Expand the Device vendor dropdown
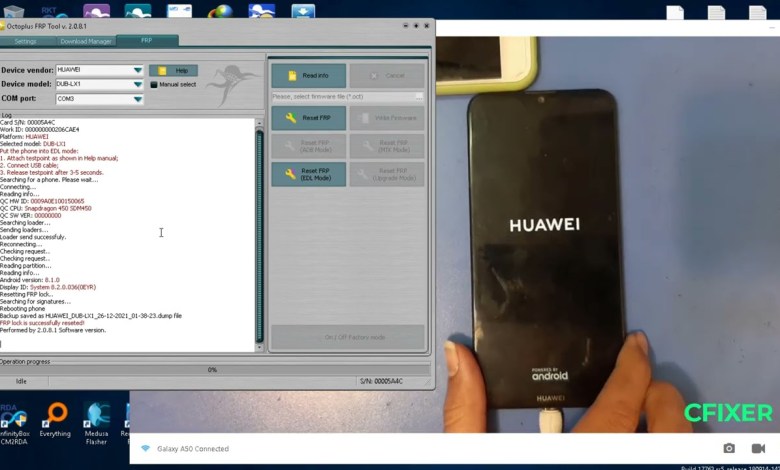Image resolution: width=780 pixels, height=470 pixels. click(x=137, y=71)
